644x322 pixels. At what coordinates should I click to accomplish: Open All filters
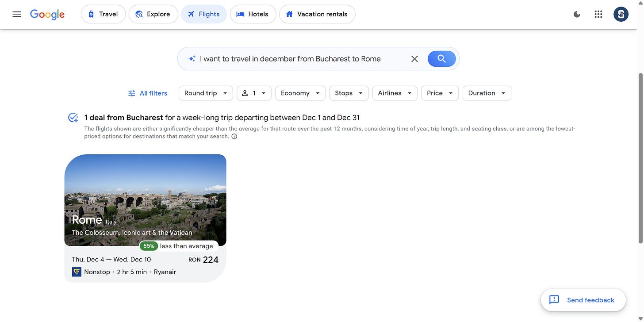pos(148,93)
